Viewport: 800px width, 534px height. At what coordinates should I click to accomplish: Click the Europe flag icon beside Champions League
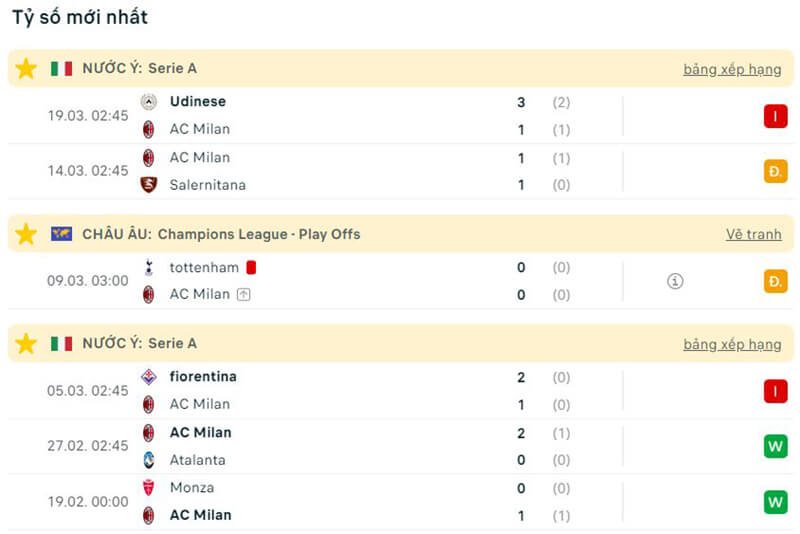pyautogui.click(x=62, y=234)
